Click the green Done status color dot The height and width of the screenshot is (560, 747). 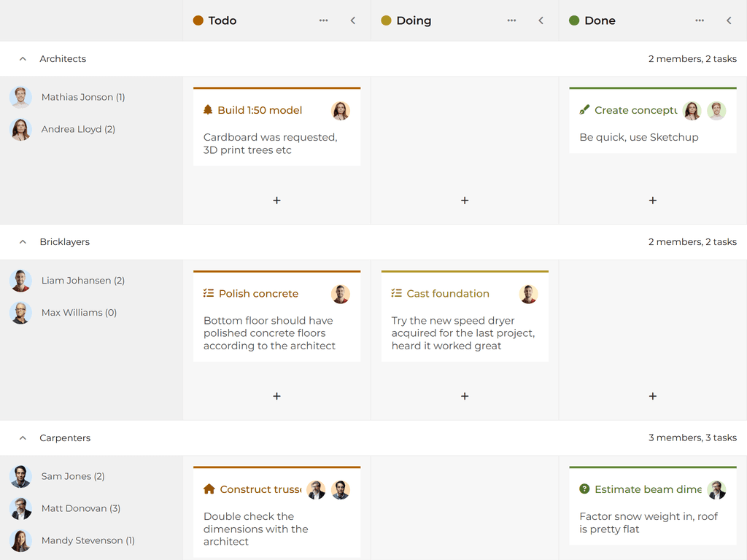pyautogui.click(x=574, y=20)
